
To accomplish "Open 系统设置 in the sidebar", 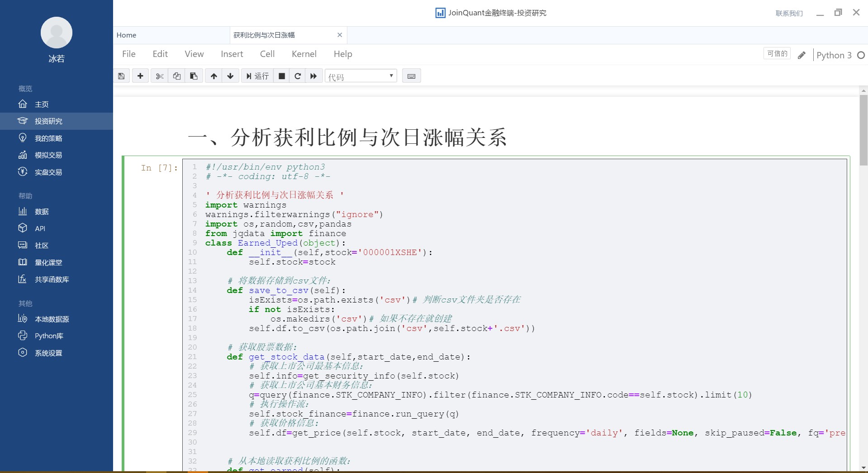I will click(57, 353).
